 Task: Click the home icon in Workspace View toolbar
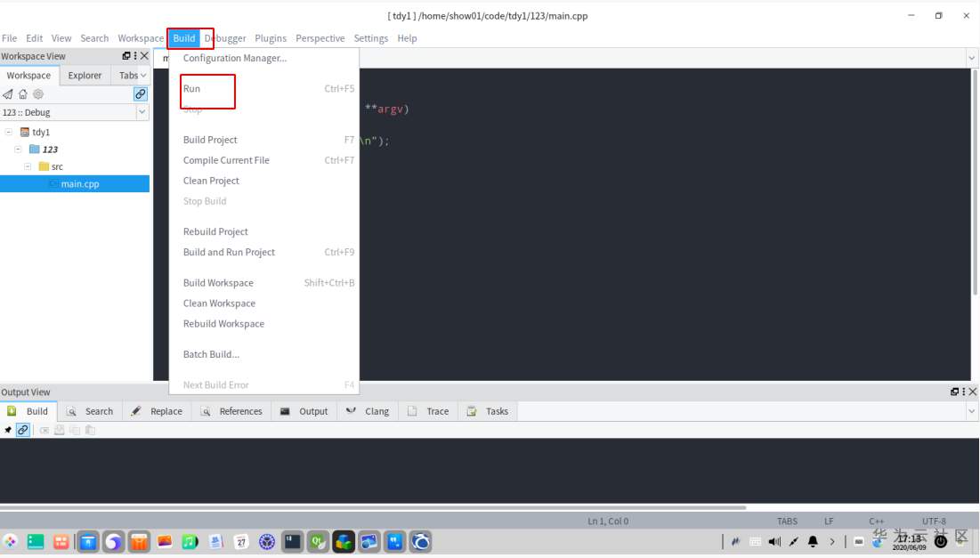point(23,94)
